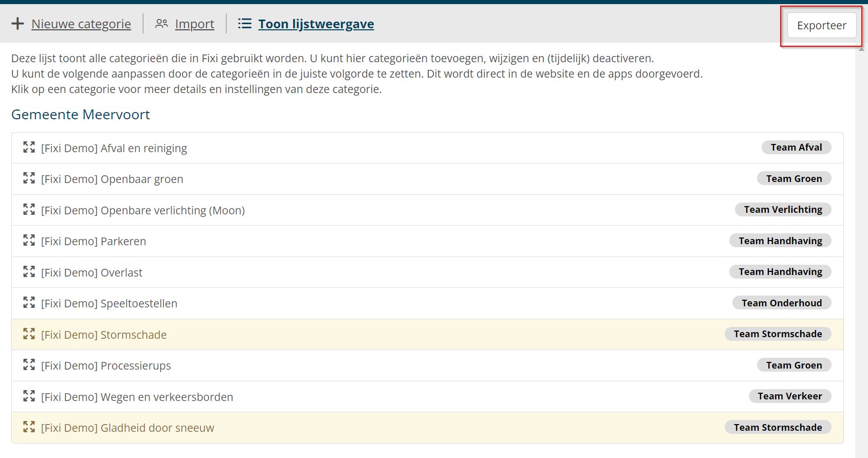Click move handle icon of Processierups row
The image size is (868, 458).
(29, 365)
